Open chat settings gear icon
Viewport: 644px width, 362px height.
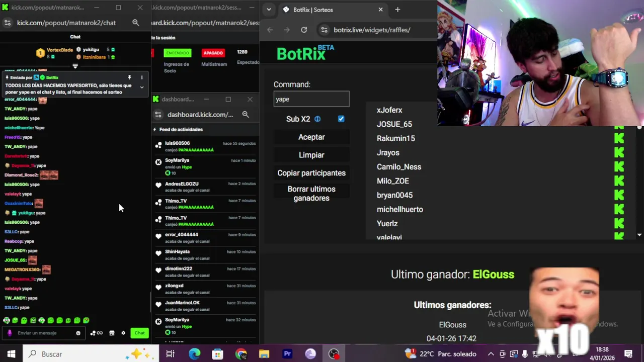(123, 333)
